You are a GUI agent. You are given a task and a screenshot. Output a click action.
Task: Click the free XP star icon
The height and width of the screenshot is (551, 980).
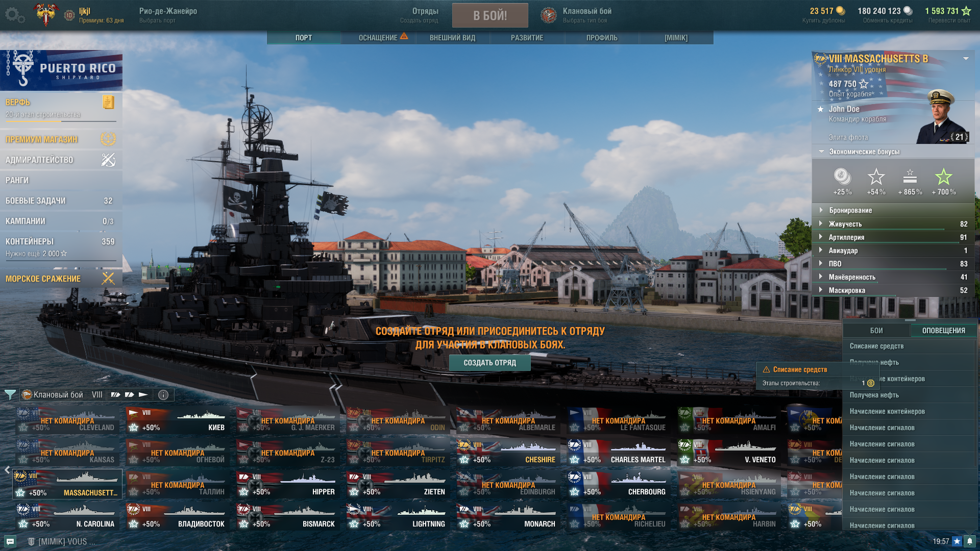click(x=966, y=11)
